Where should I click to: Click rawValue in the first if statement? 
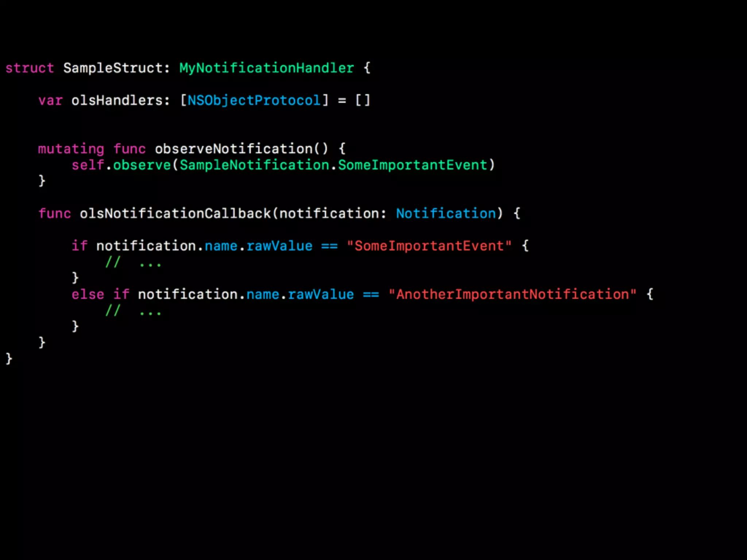click(279, 246)
